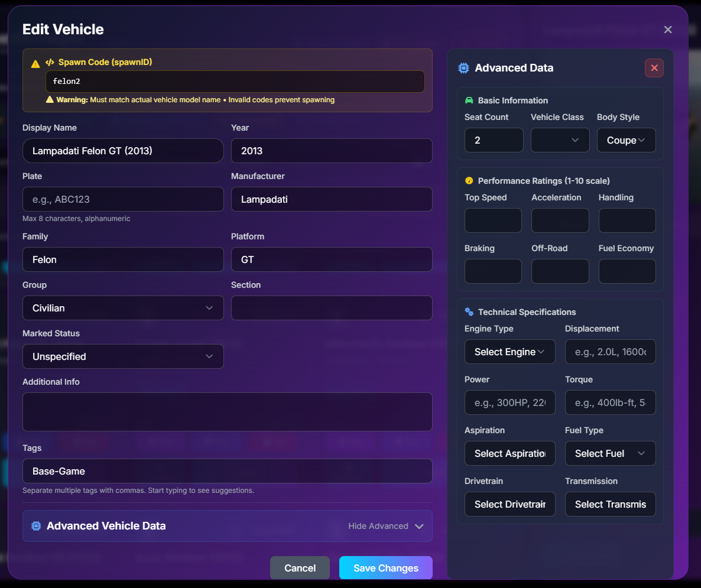Click the Plate input field
This screenshot has width=701, height=588.
point(123,199)
